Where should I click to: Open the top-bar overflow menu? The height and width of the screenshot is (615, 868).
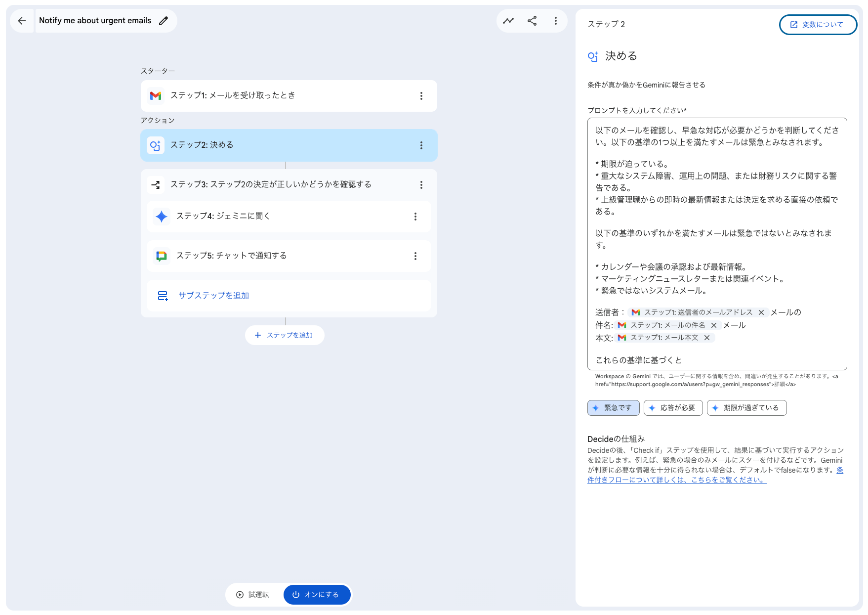click(556, 21)
